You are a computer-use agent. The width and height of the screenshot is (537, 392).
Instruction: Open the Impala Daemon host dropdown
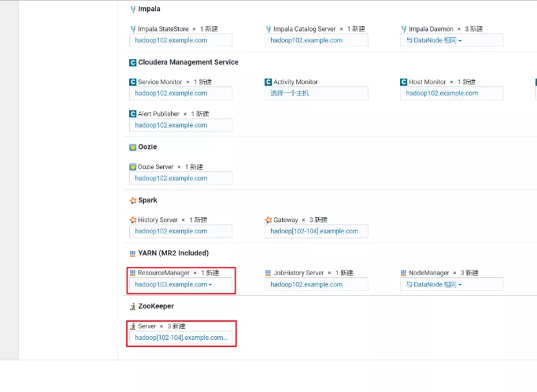(452, 41)
